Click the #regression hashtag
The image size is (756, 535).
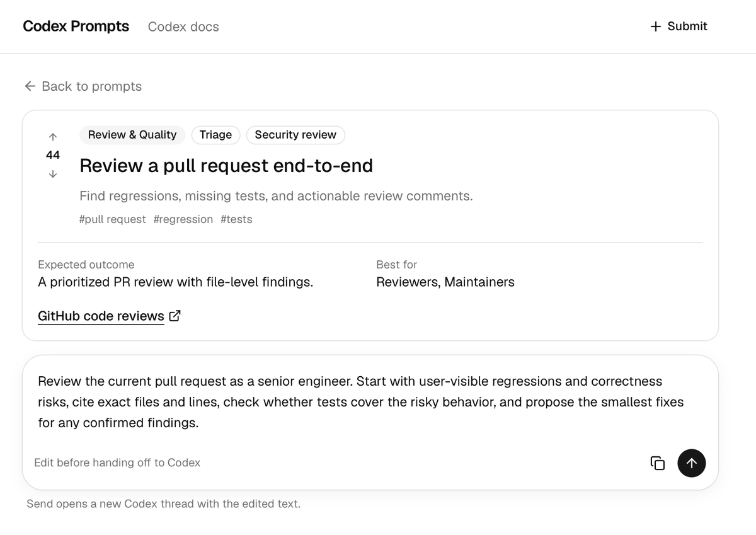coord(183,219)
